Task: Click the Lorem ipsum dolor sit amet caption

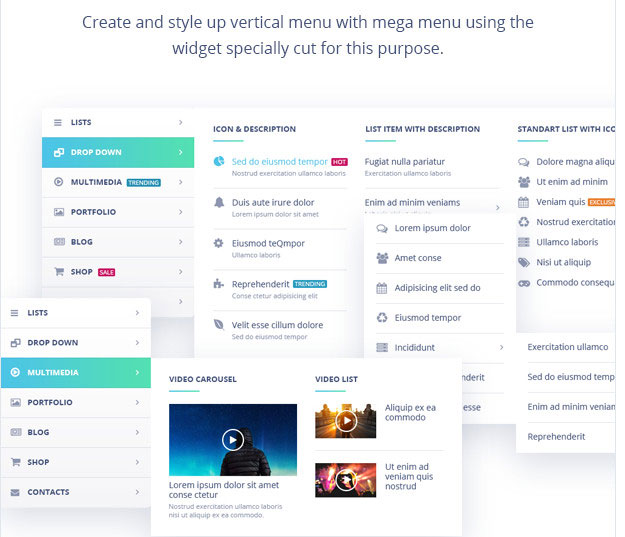Action: 224,490
